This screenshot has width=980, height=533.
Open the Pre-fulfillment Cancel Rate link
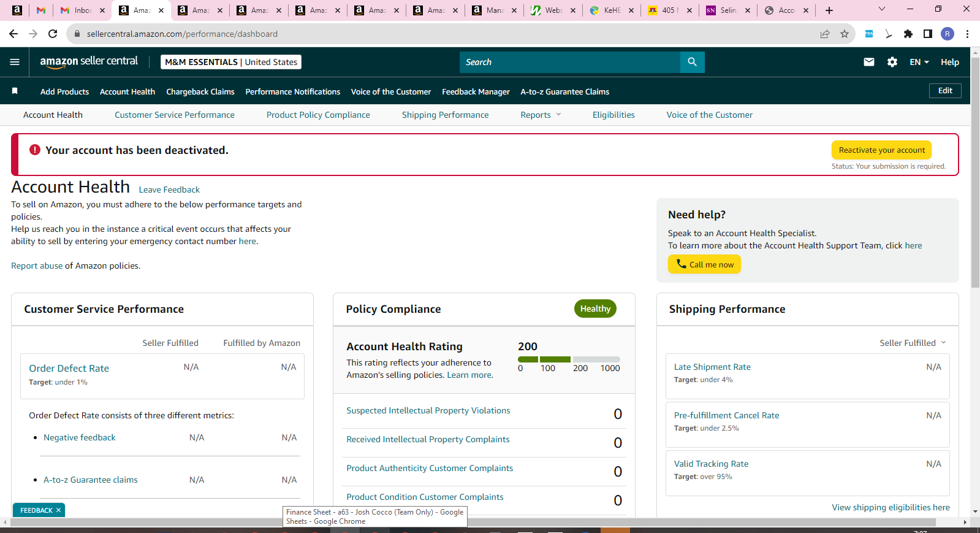click(727, 415)
